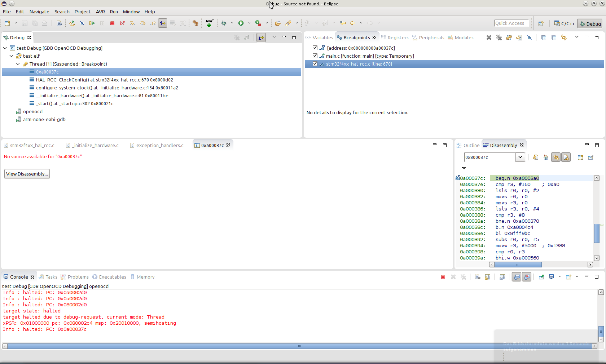Open the New wizard toolbar icon
The width and height of the screenshot is (606, 364).
[7, 23]
